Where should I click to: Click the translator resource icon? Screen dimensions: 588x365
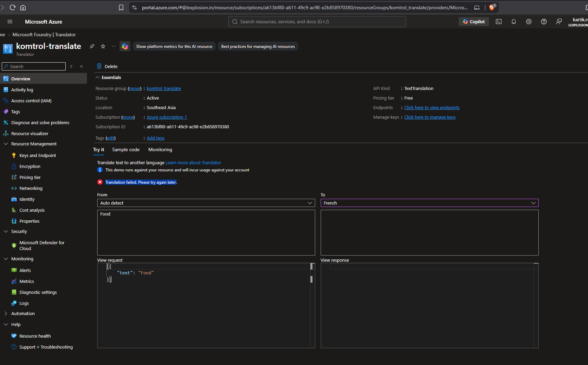8,49
